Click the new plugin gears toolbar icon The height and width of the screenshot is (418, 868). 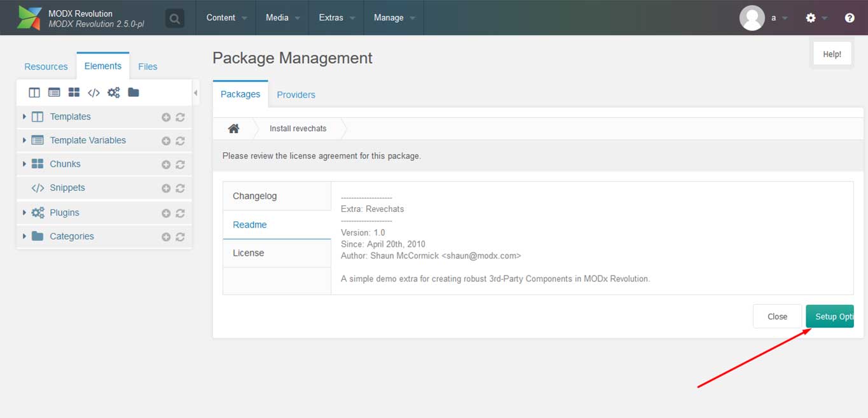coord(113,93)
